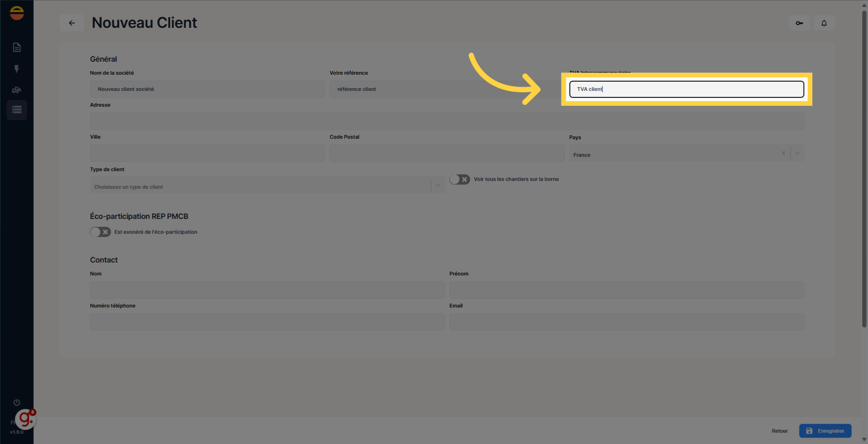Image resolution: width=868 pixels, height=444 pixels.
Task: Expand the Pays country dropdown
Action: point(797,153)
